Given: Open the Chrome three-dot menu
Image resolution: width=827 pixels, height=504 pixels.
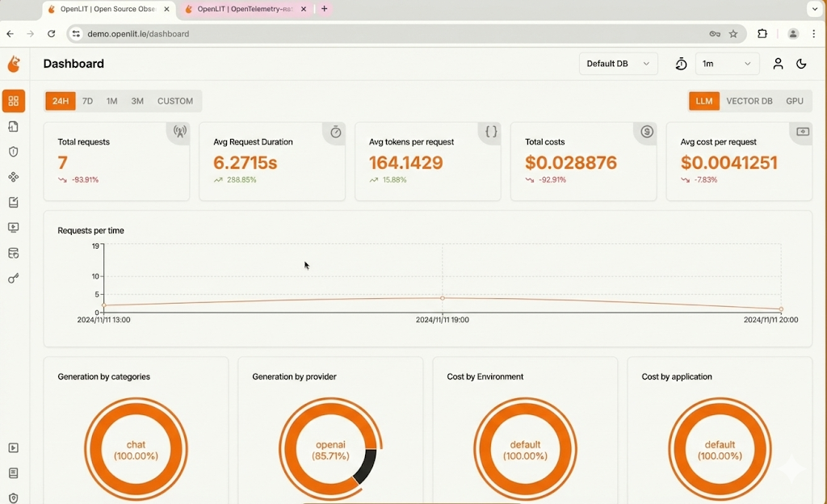Looking at the screenshot, I should click(x=814, y=34).
